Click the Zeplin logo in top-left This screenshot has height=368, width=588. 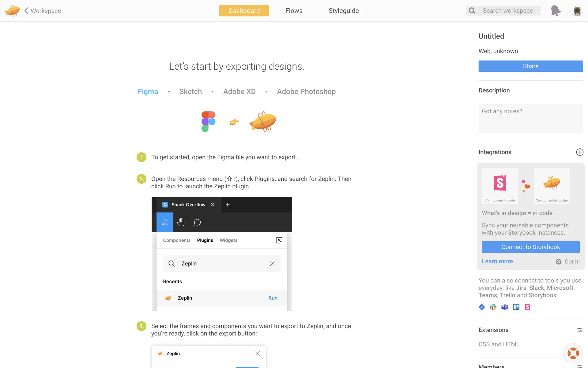[x=12, y=11]
